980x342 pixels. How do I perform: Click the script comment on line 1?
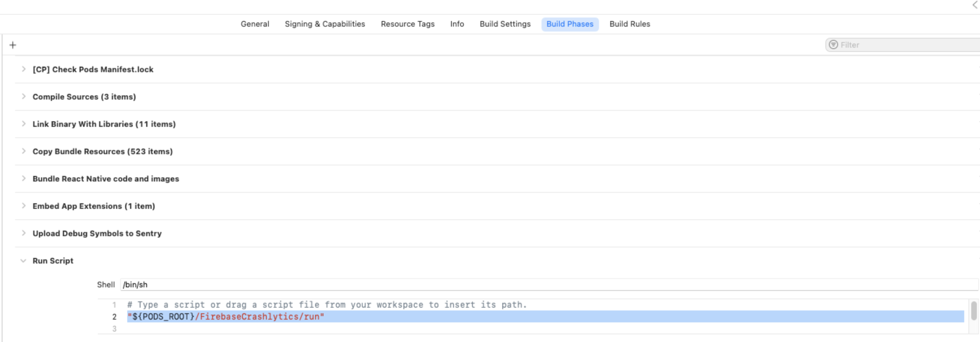327,305
